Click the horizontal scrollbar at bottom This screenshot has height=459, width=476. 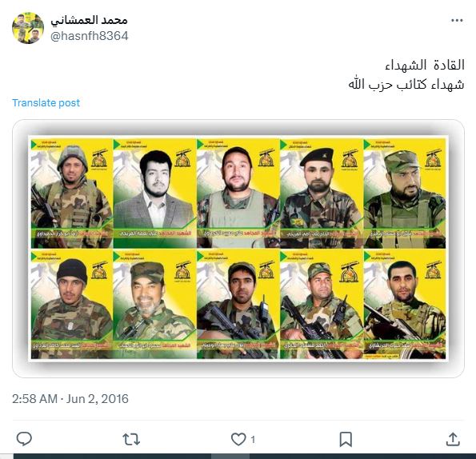coord(238,457)
